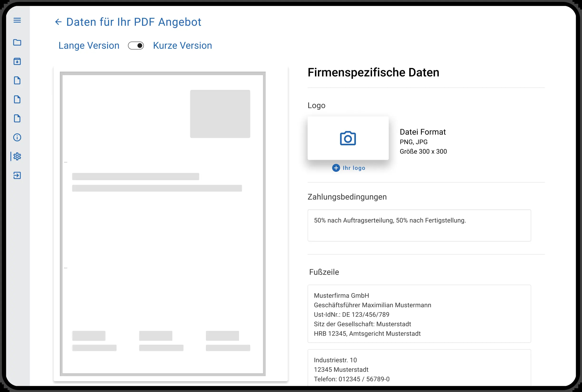582x392 pixels.
Task: Click the blue plus icon beside Ihr logo
Action: 336,168
